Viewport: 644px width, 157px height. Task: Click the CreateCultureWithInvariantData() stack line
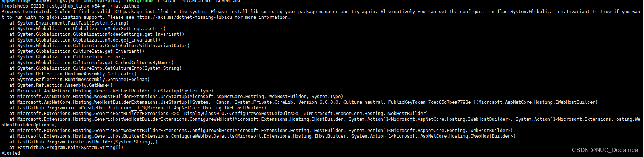[100, 46]
